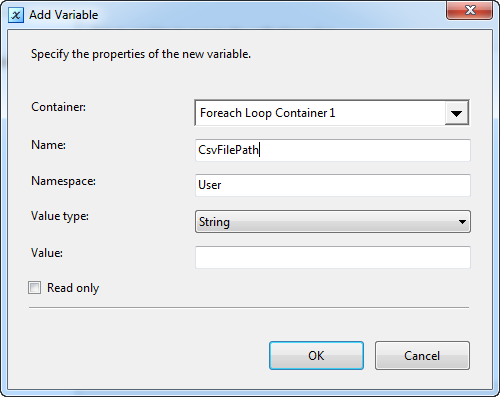Click the Add Variable title bar text
The width and height of the screenshot is (500, 397).
coord(64,15)
